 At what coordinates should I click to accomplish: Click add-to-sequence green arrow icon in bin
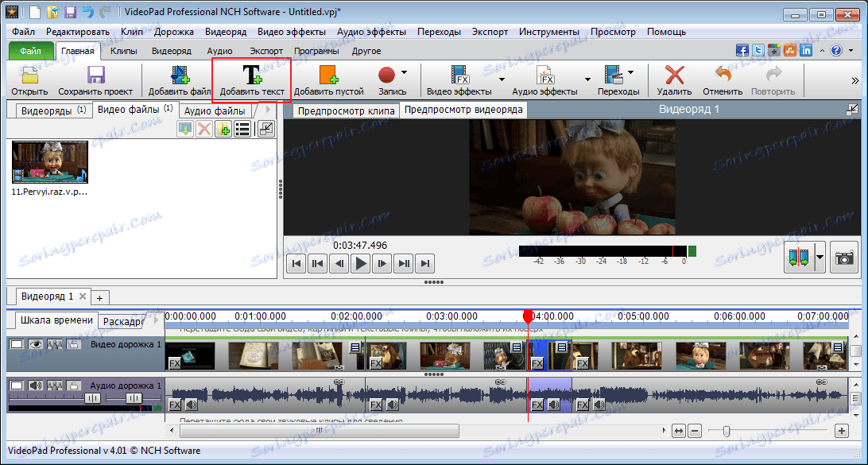185,130
